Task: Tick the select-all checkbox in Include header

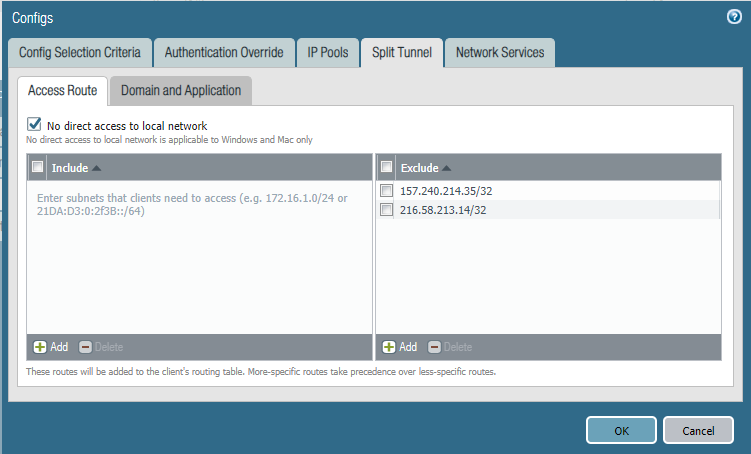Action: pyautogui.click(x=38, y=168)
